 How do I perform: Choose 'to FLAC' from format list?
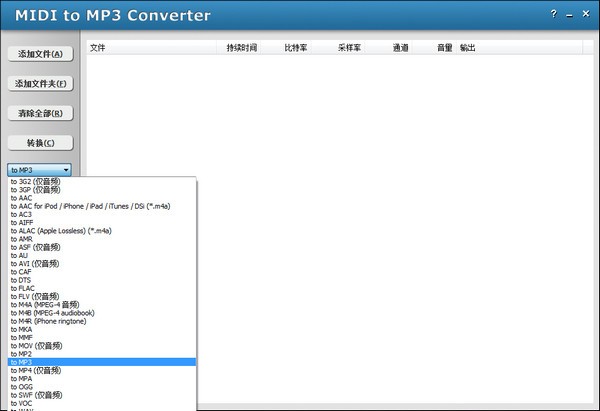(23, 288)
